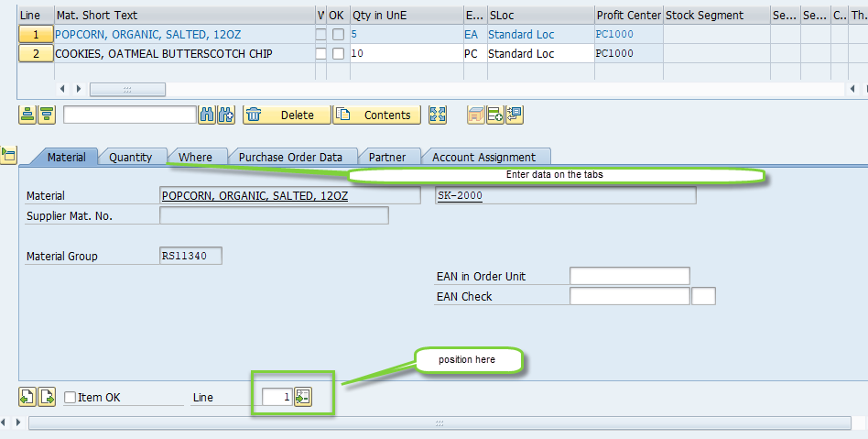Switch to the Material tab
The image size is (868, 439).
coord(67,157)
